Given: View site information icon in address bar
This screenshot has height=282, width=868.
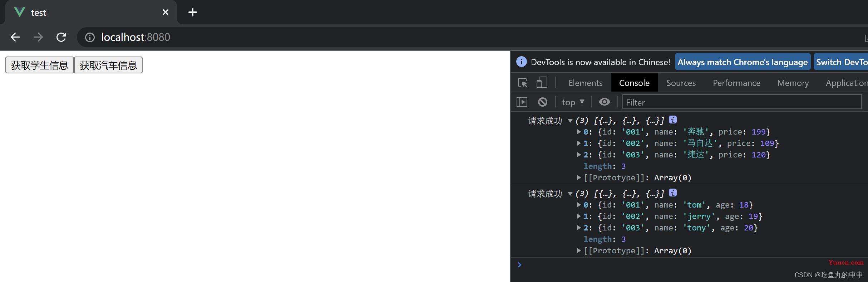Looking at the screenshot, I should click(x=90, y=37).
